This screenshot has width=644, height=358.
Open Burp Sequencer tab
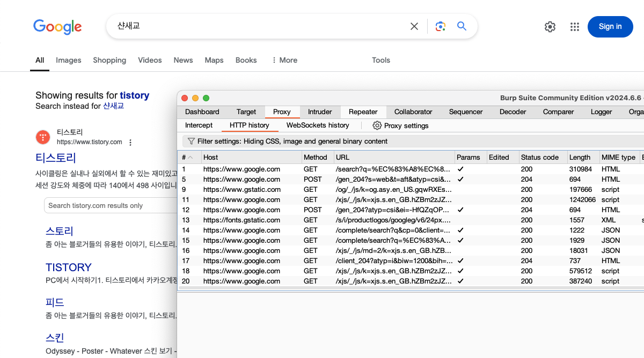(x=466, y=112)
